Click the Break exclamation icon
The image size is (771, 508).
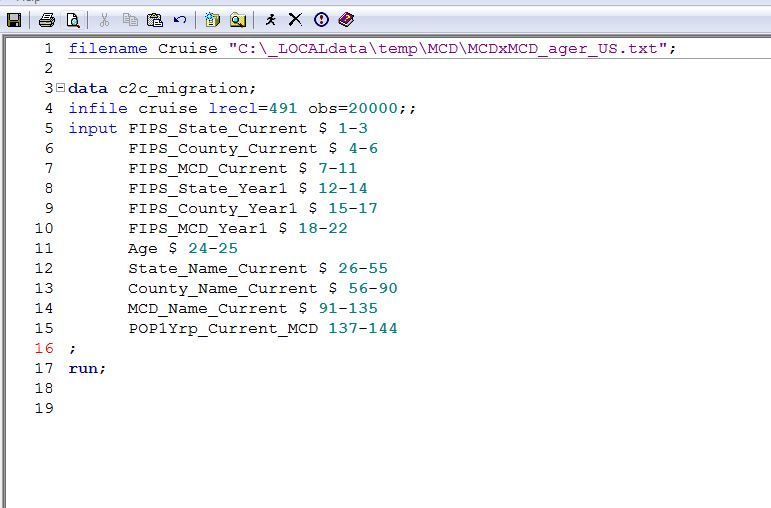(321, 20)
